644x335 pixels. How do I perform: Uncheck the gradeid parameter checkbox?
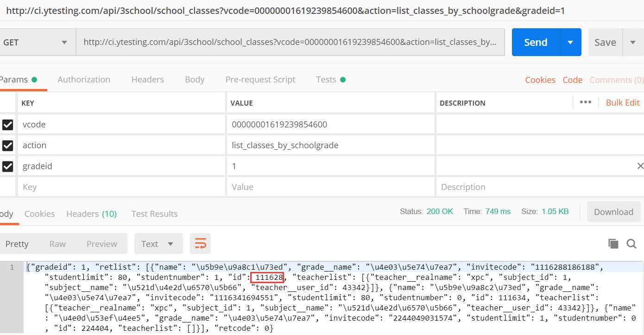pyautogui.click(x=7, y=166)
